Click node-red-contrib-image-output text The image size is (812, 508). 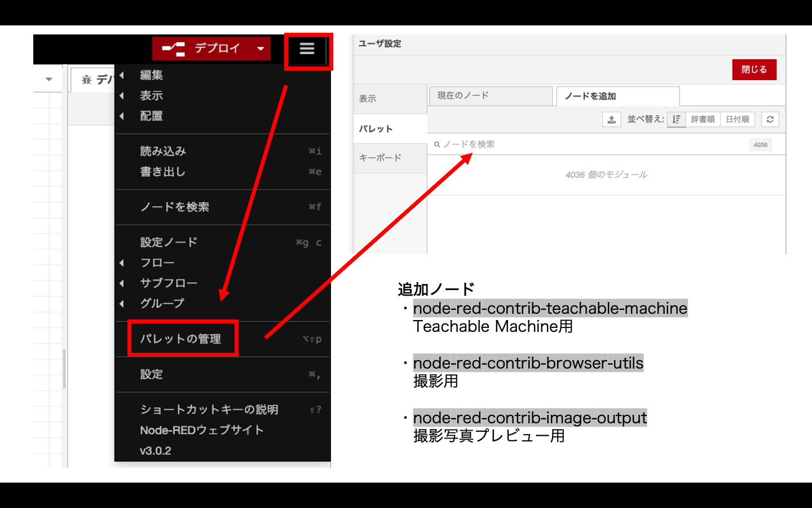pyautogui.click(x=530, y=418)
